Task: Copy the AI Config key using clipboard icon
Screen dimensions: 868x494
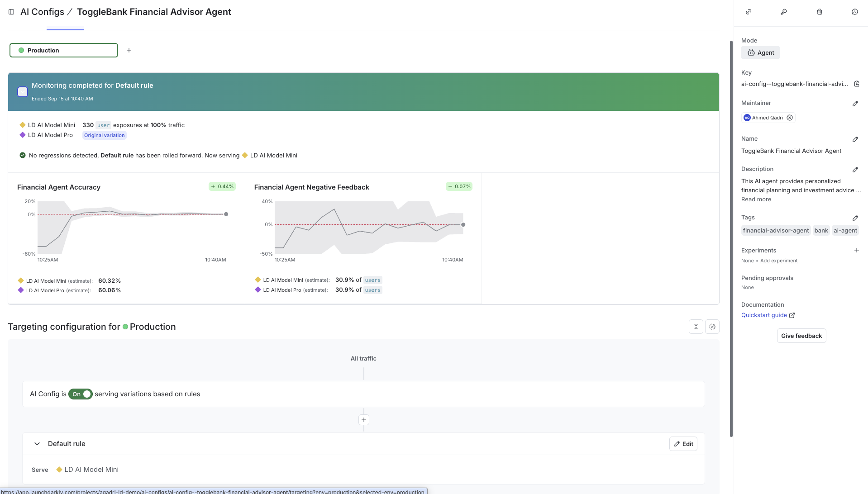Action: point(857,84)
